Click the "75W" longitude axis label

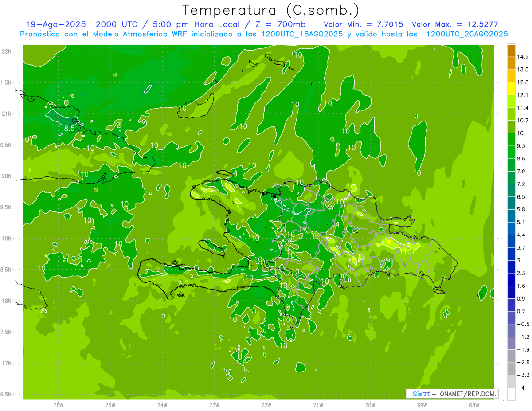pyautogui.click(x=110, y=405)
